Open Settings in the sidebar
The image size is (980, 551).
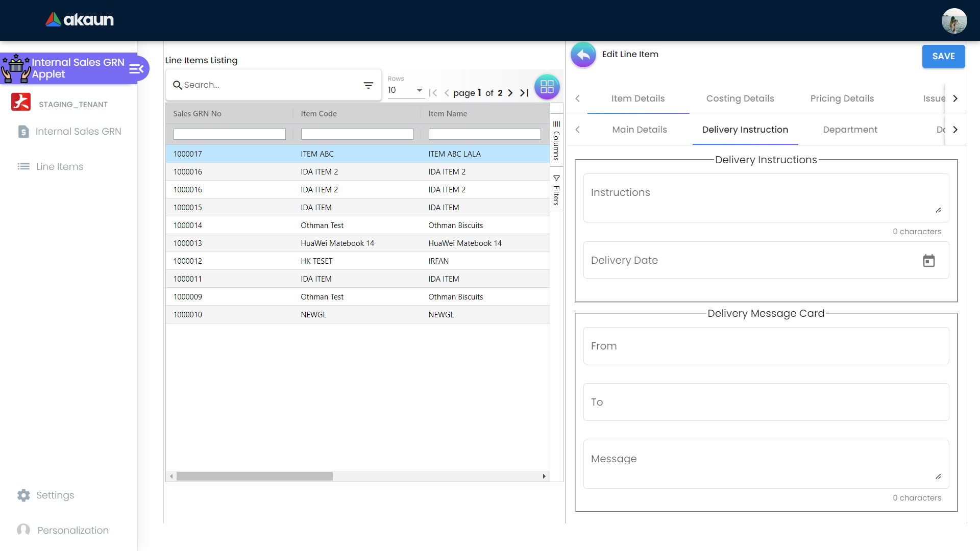55,495
